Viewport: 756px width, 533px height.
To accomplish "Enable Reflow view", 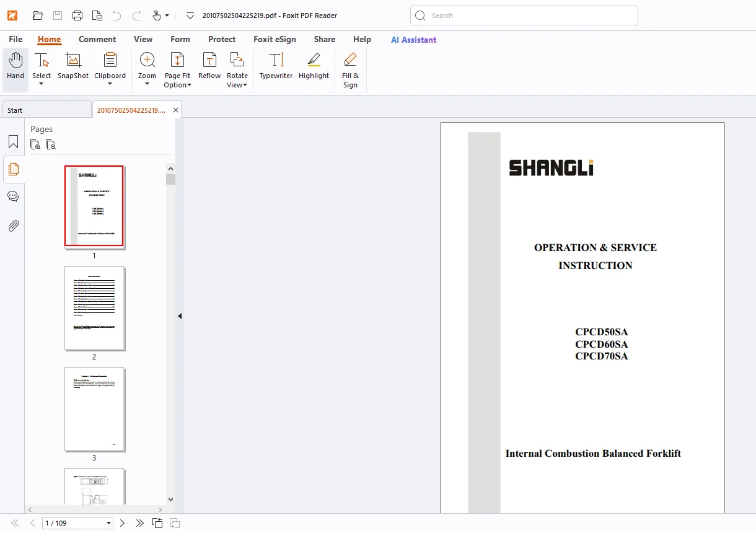I will point(209,66).
